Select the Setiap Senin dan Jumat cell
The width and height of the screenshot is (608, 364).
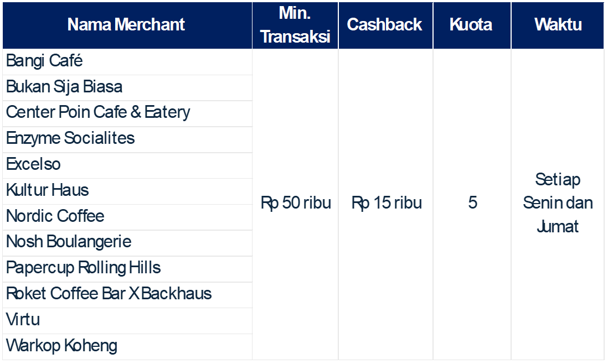(x=558, y=203)
